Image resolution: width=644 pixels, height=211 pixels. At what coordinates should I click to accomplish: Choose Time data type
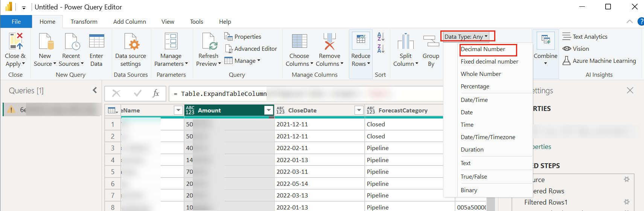pyautogui.click(x=488, y=124)
